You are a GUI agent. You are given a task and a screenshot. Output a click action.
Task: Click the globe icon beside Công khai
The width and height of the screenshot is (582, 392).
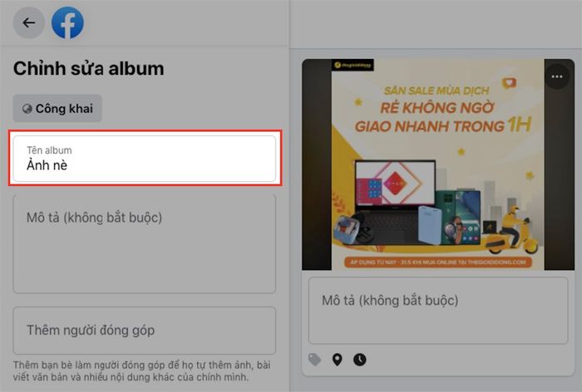(27, 109)
